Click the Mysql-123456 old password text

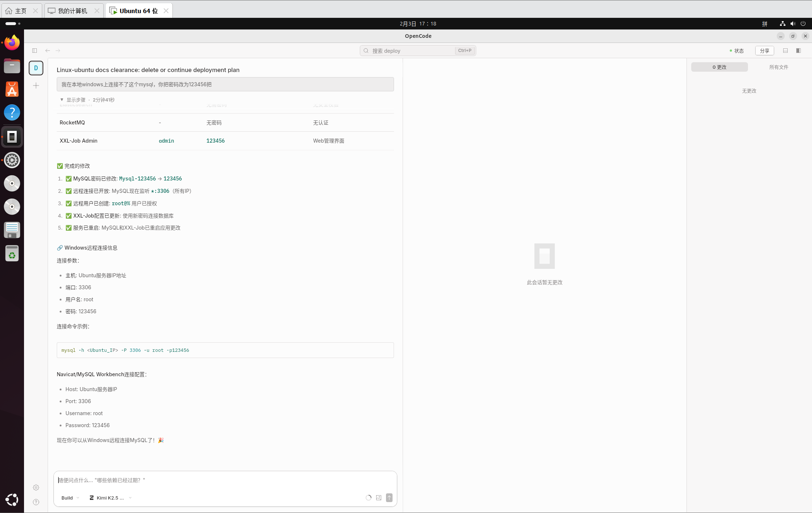[138, 179]
